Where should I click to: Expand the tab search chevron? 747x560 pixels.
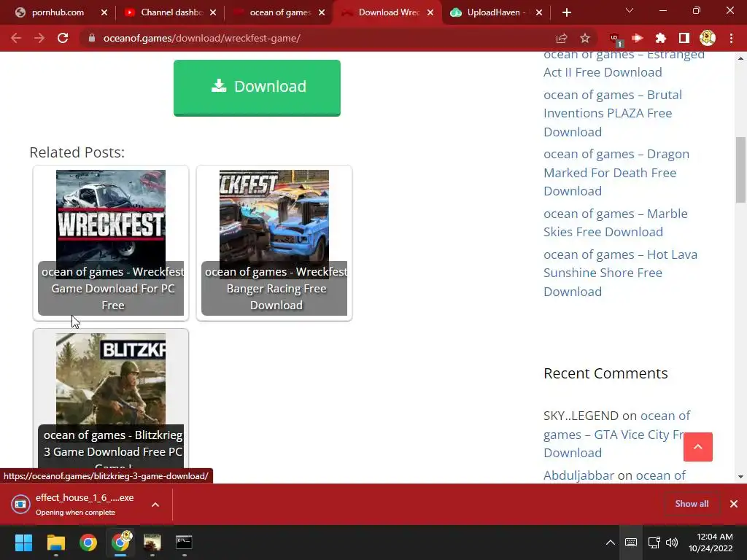click(x=630, y=10)
